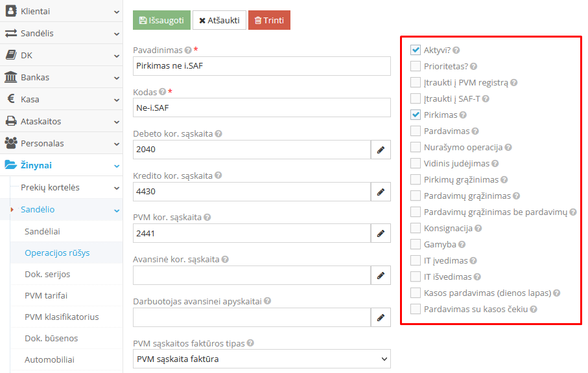588x373 pixels.
Task: Click the pencil icon next to PVM kor. sąskaita
Action: click(381, 233)
